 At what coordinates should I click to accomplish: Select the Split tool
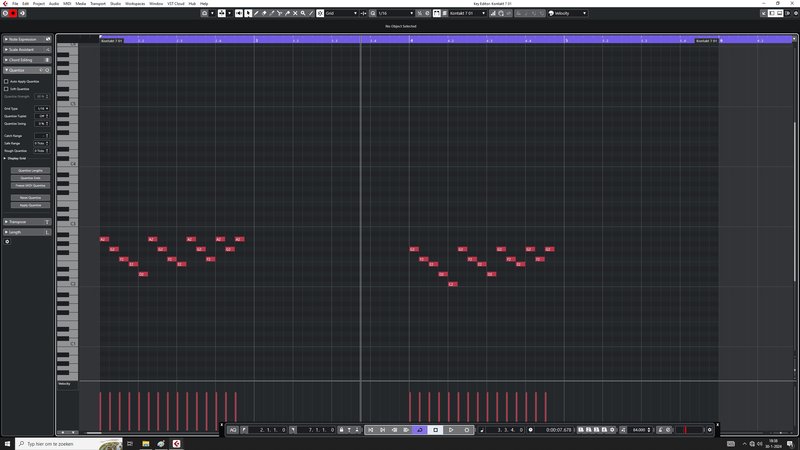click(279, 13)
